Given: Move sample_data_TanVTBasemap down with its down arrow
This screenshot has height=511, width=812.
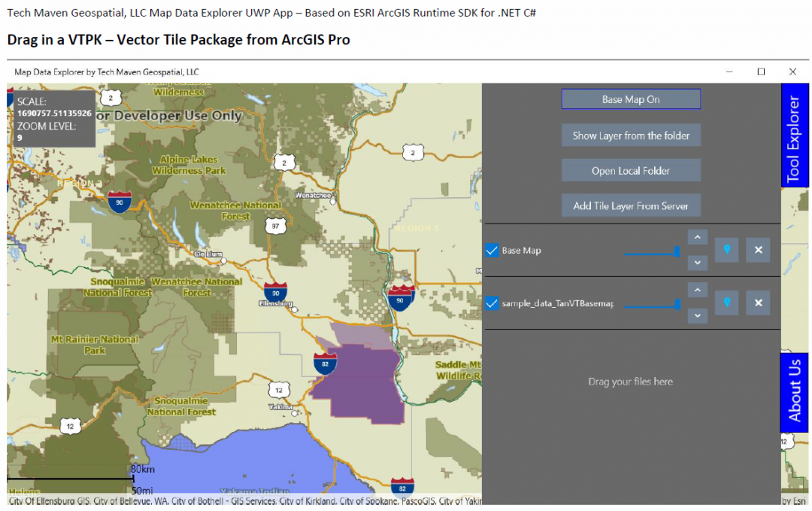Looking at the screenshot, I should [x=697, y=315].
